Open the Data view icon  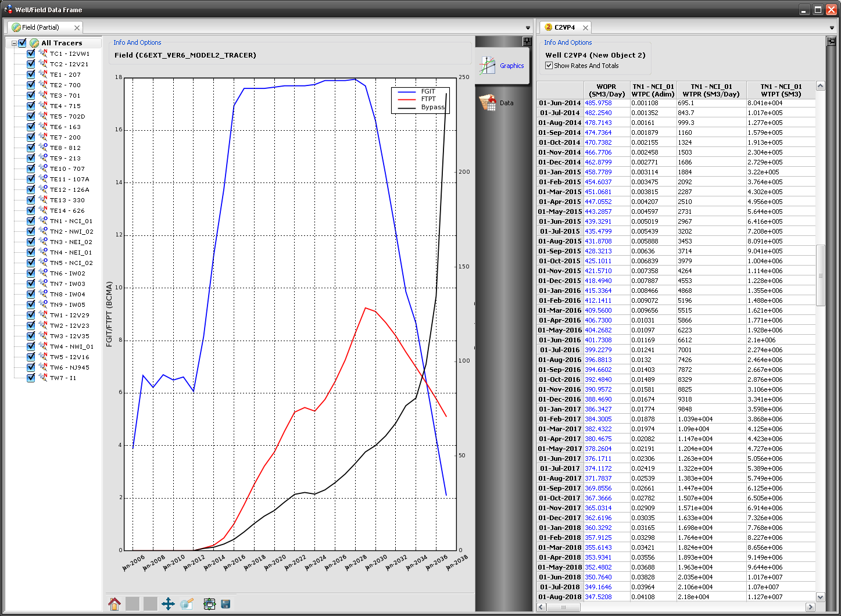497,103
